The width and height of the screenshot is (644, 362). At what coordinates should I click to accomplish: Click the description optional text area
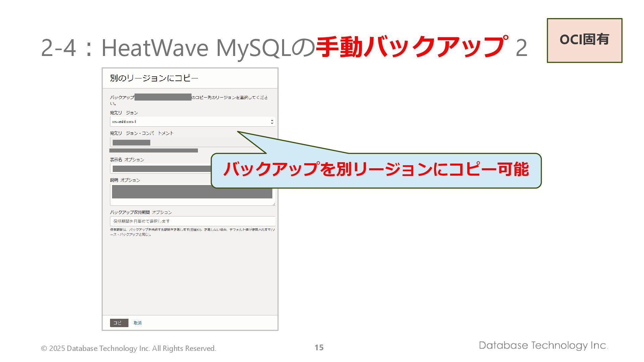pos(193,194)
